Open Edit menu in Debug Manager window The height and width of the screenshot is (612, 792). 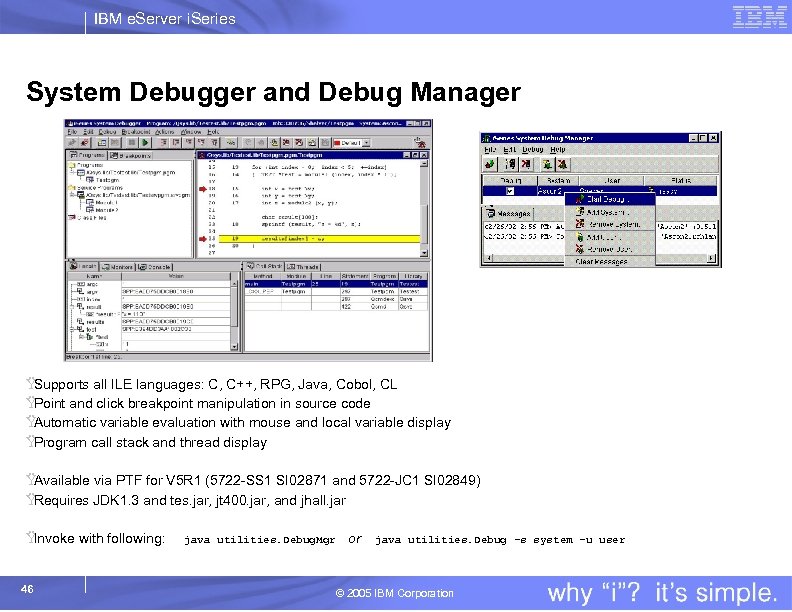pos(509,149)
